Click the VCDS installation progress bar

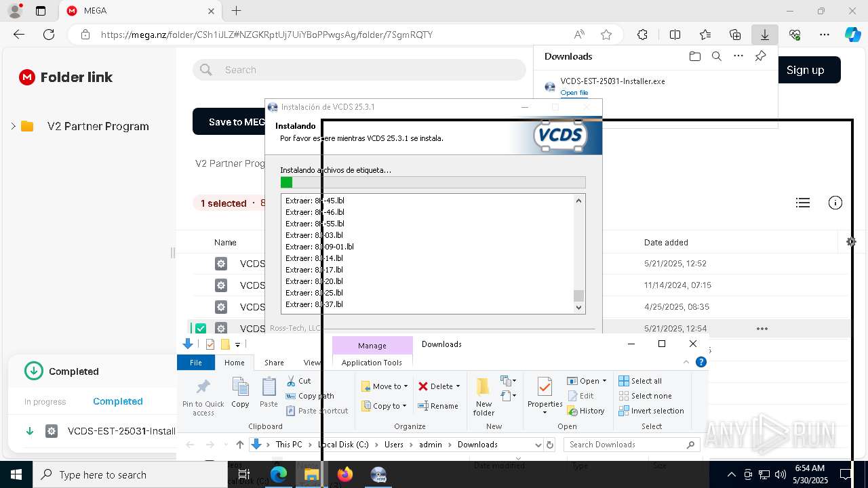(x=433, y=182)
